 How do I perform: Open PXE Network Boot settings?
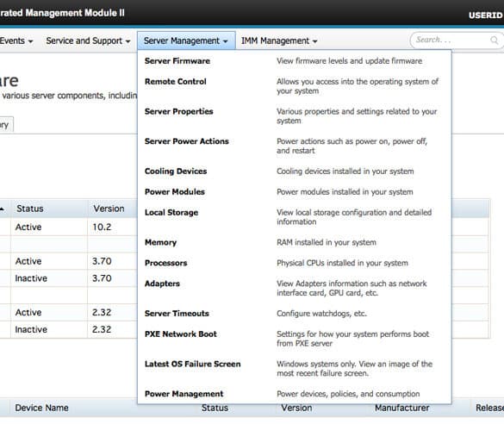[181, 334]
